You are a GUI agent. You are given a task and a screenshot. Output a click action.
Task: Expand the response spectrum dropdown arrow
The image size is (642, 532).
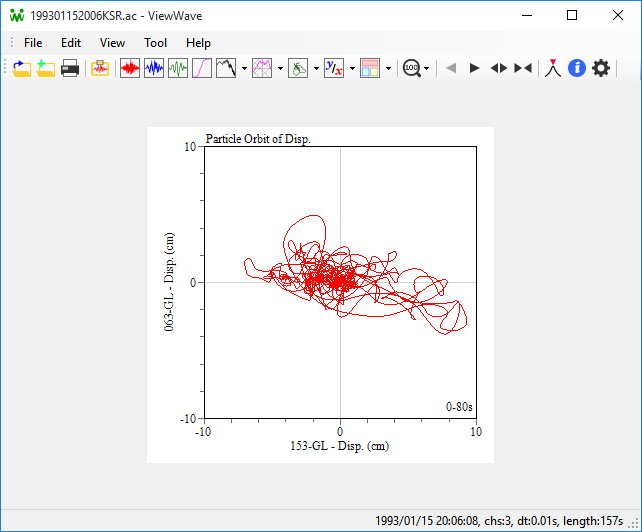280,68
